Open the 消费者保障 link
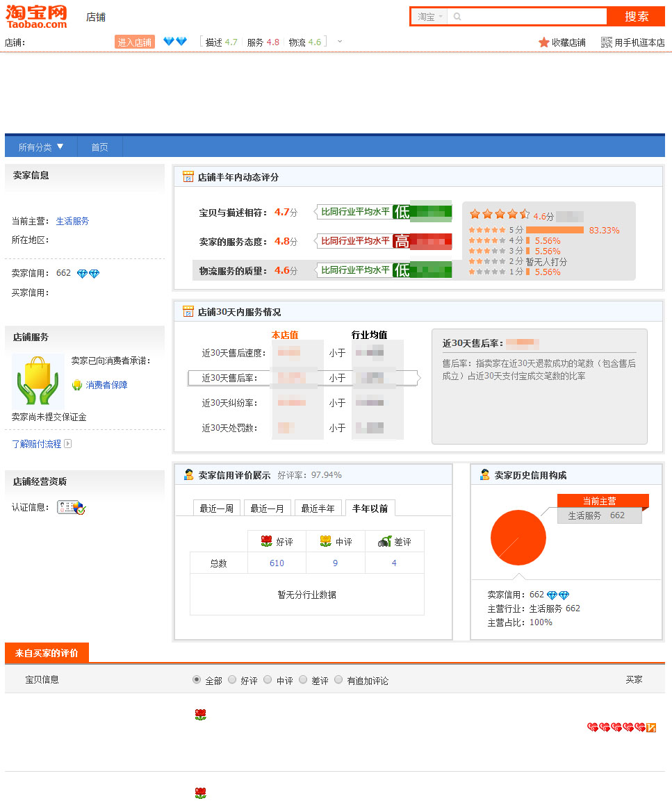672x803 pixels. click(x=106, y=385)
